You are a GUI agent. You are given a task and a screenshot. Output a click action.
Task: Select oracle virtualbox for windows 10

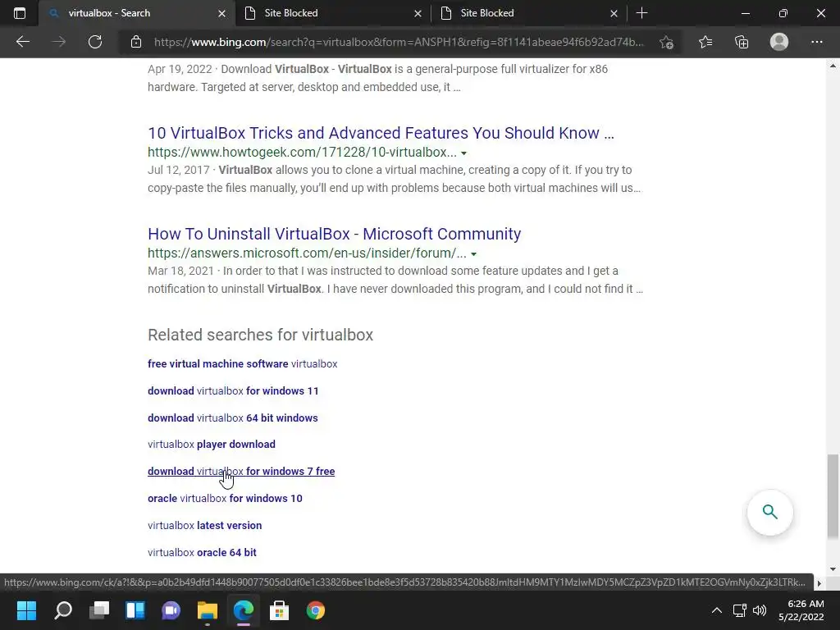click(225, 498)
